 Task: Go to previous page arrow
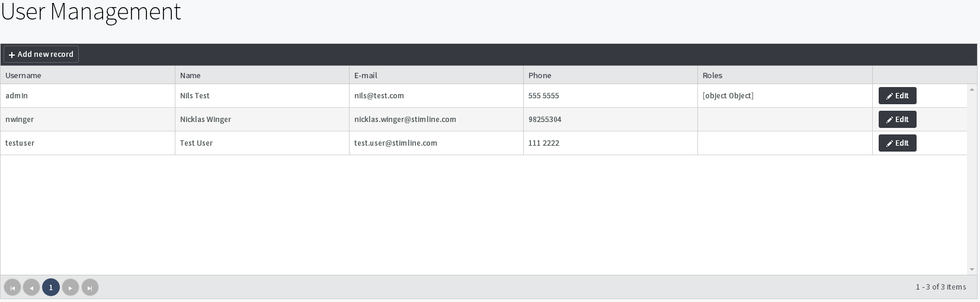(x=31, y=288)
